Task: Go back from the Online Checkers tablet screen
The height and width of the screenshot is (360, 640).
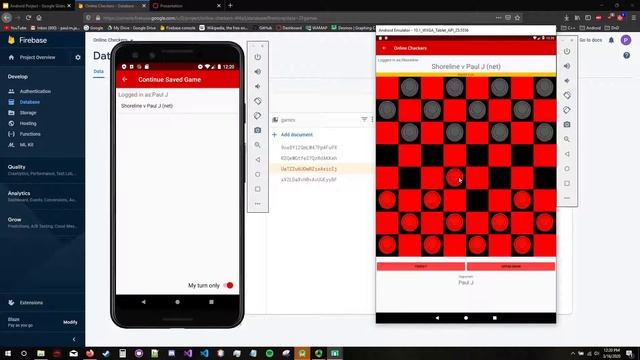Action: 384,48
